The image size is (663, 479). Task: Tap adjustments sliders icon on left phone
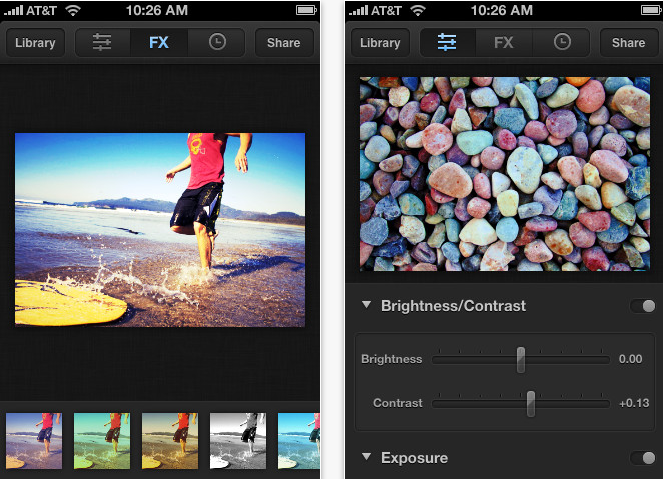(x=102, y=43)
